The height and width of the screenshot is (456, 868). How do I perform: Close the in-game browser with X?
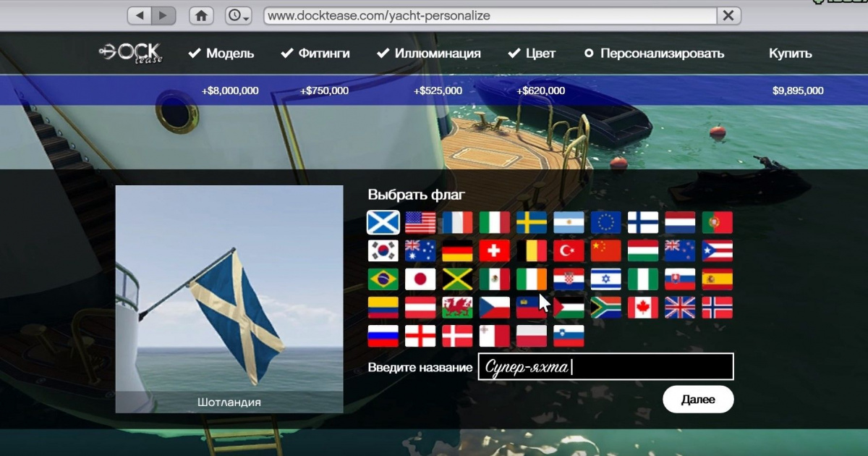click(x=728, y=15)
